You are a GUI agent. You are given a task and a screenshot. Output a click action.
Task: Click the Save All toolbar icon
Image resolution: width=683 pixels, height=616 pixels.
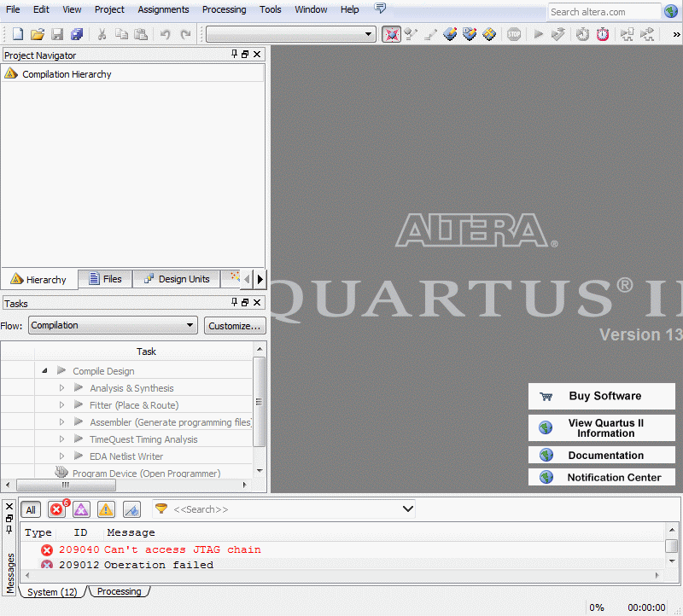tap(77, 34)
